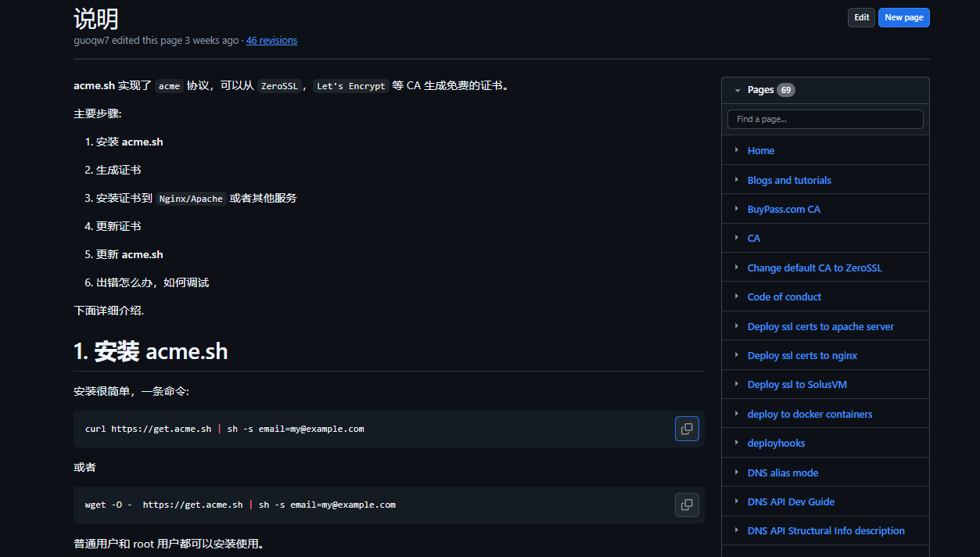The width and height of the screenshot is (980, 557).
Task: Expand the Home page entry
Action: (x=737, y=150)
